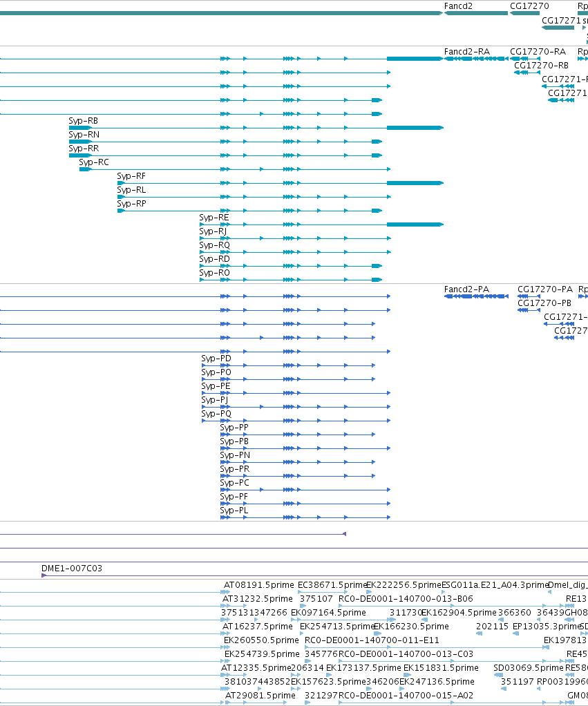Select the CG17270-RA transcript label
588x706 pixels.
point(538,52)
